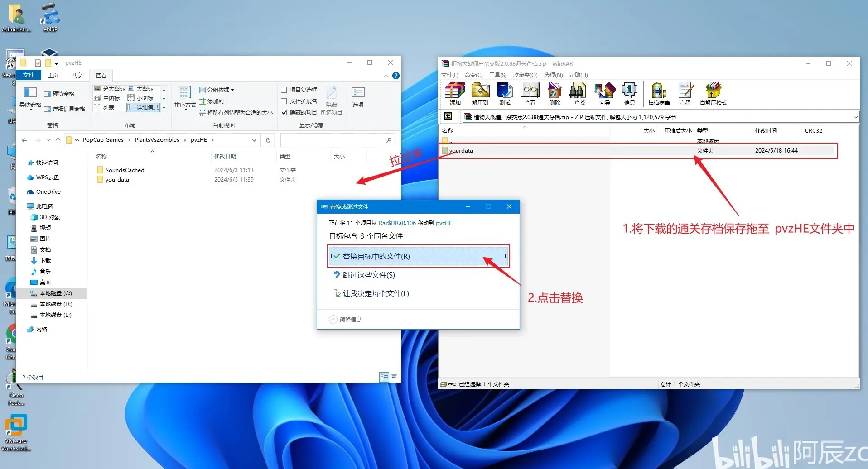Select Details (详细信息) layout
This screenshot has width=868, height=469.
coord(143,107)
